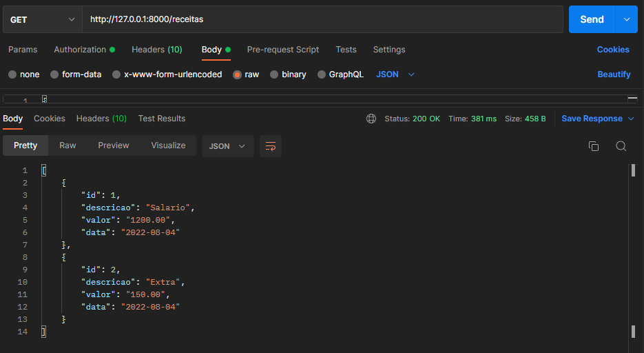Switch to the Tests tab

346,50
